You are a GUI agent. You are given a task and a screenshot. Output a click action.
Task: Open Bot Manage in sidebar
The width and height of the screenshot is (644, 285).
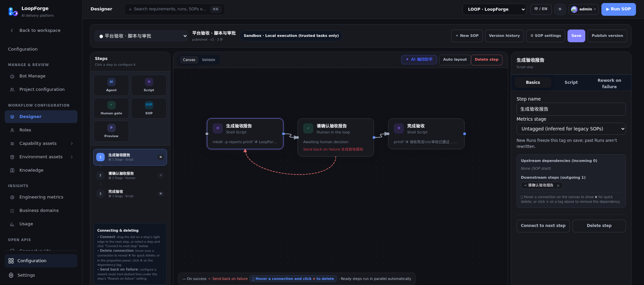[x=41, y=76]
